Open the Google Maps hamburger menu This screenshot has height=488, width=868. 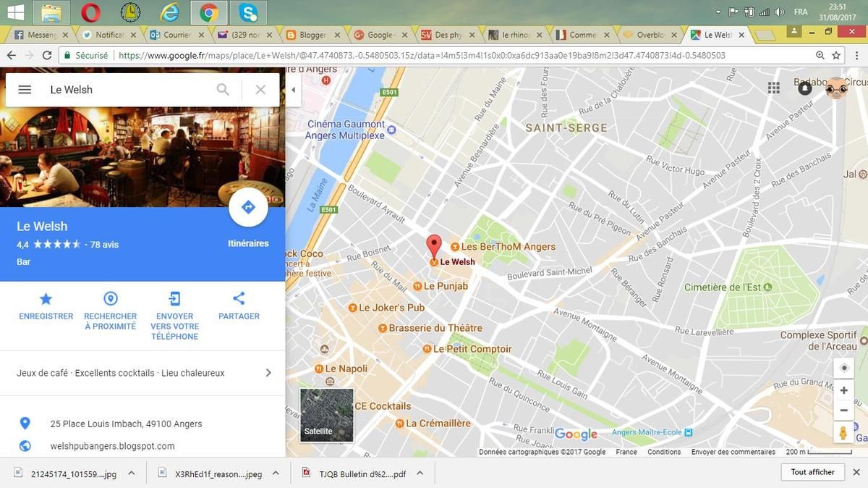pyautogui.click(x=25, y=89)
